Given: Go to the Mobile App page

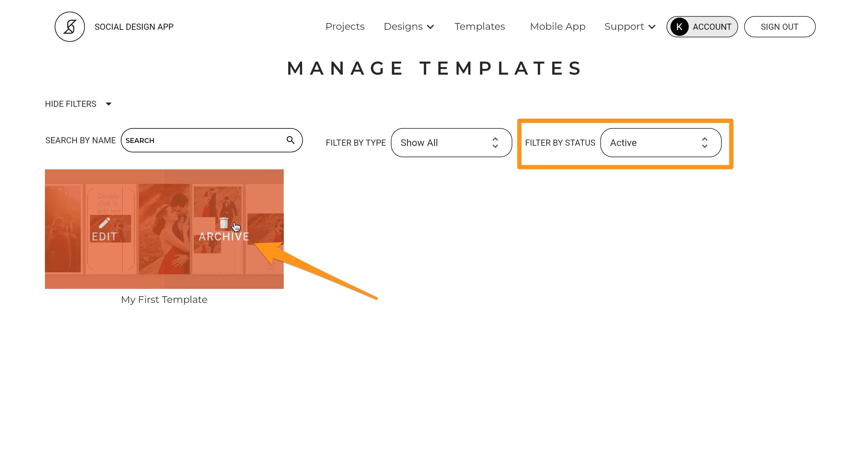Looking at the screenshot, I should [557, 27].
